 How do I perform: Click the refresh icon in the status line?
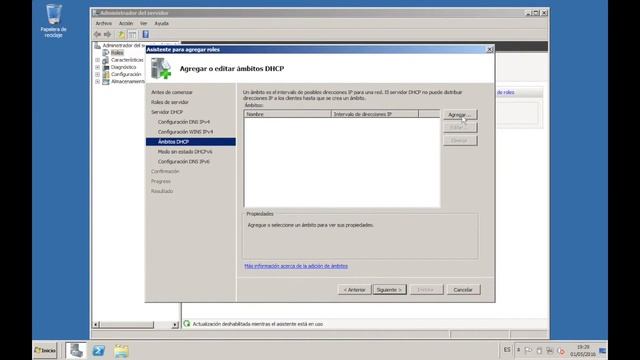click(x=187, y=324)
